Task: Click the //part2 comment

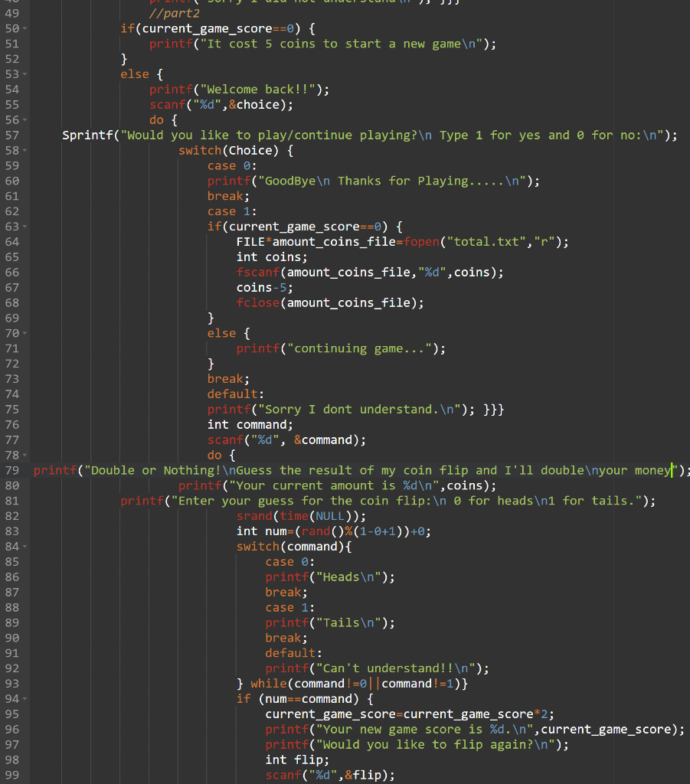Action: click(174, 14)
